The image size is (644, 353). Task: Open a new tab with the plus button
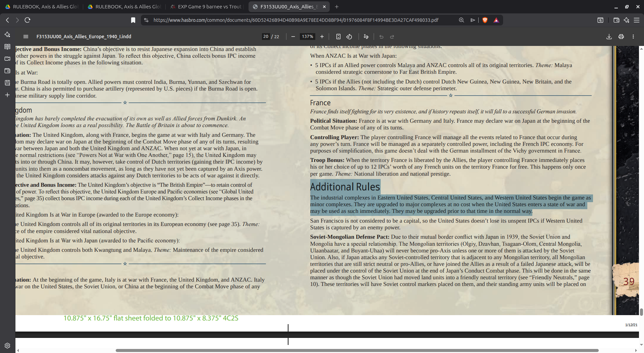[x=336, y=7]
